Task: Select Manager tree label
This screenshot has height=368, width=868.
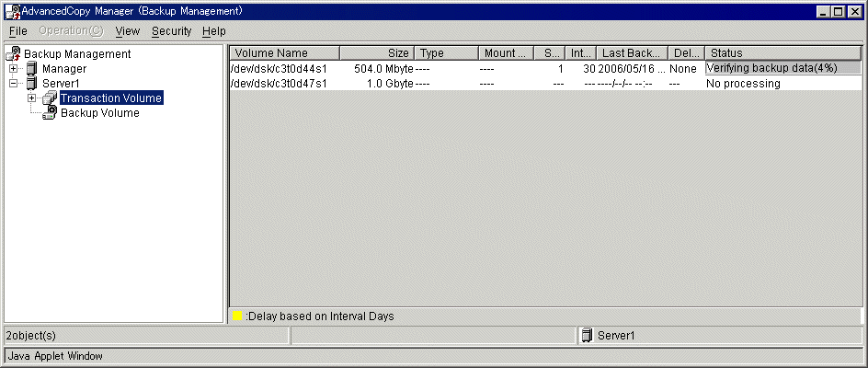Action: pos(64,69)
